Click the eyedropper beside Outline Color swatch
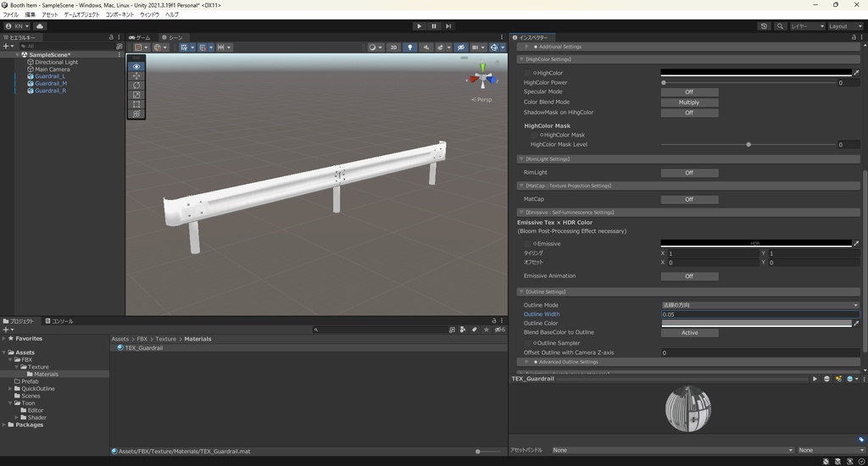868x466 pixels. (856, 323)
